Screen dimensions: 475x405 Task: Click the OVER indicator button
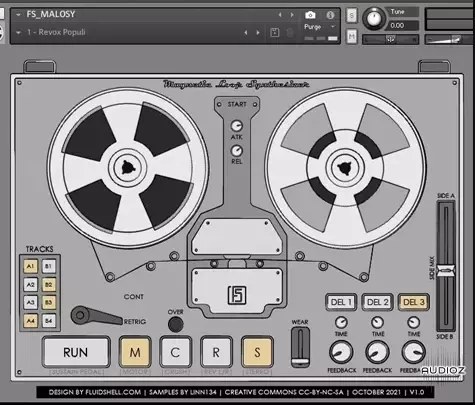(176, 324)
